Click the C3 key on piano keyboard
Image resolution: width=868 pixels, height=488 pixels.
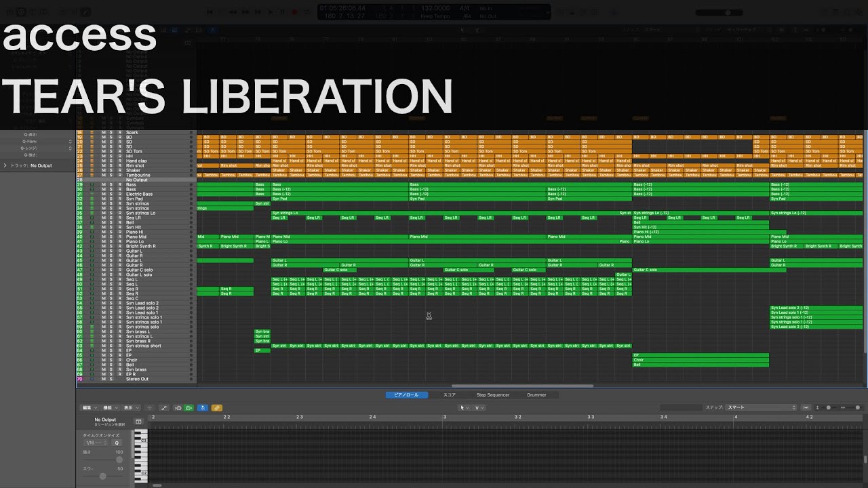point(141,441)
